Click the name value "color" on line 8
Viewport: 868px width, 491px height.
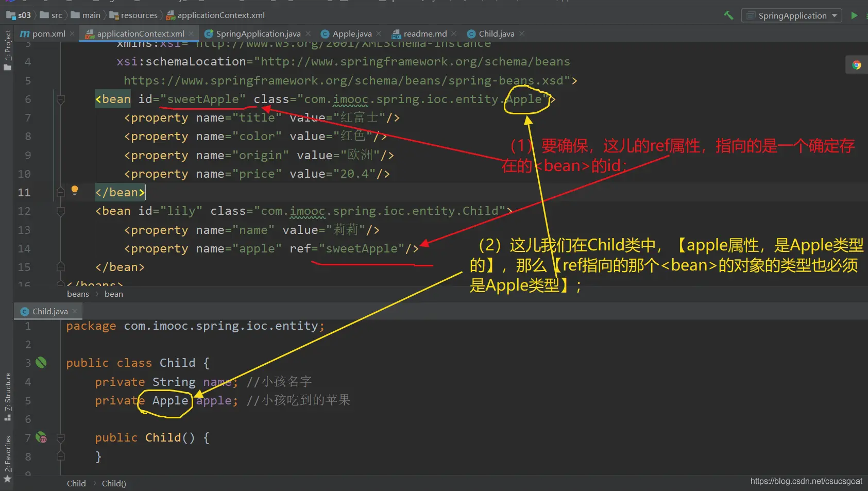257,136
